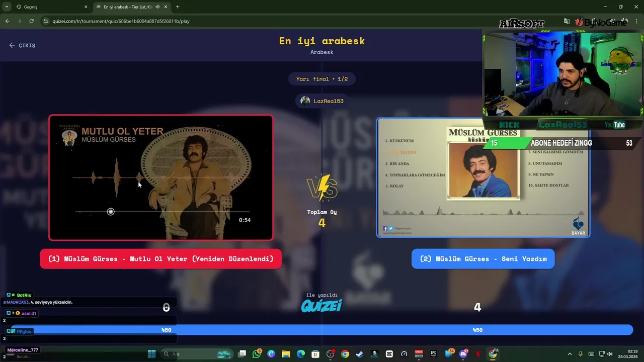Open Steam from taskbar
644x362 pixels.
click(359, 354)
